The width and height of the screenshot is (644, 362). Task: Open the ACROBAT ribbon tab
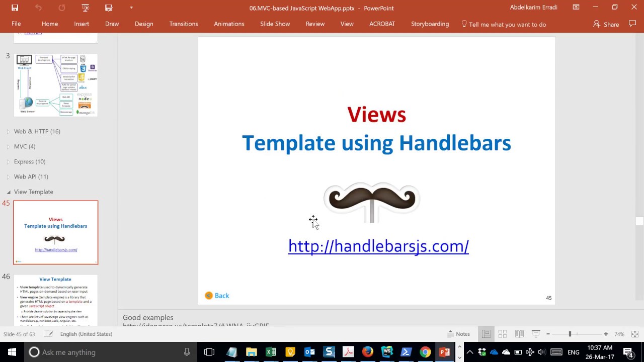click(382, 24)
